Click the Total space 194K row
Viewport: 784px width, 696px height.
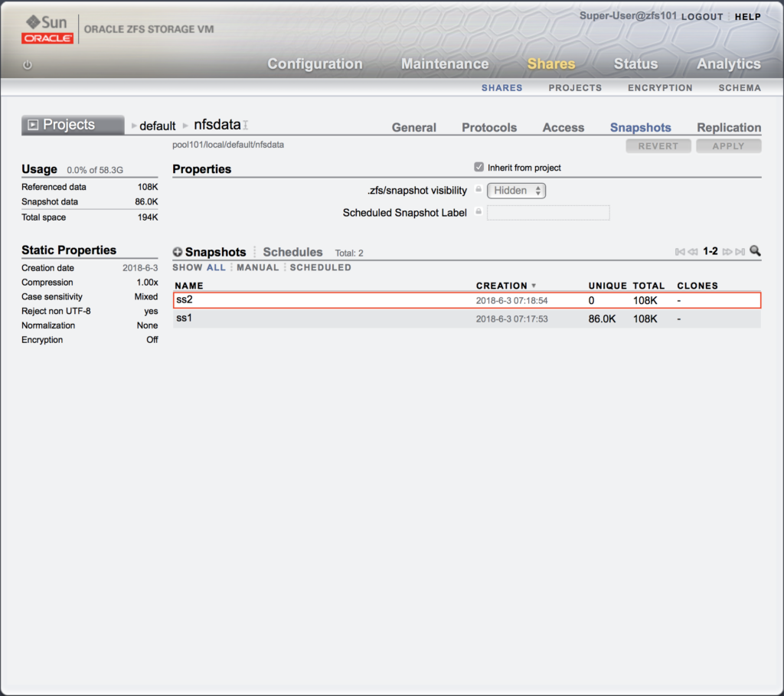click(90, 217)
